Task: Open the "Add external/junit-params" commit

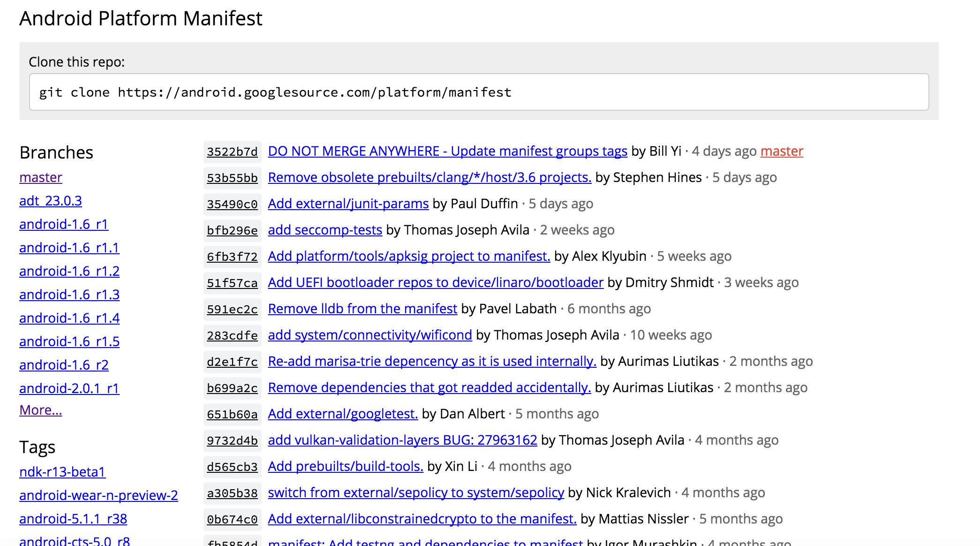Action: tap(348, 204)
